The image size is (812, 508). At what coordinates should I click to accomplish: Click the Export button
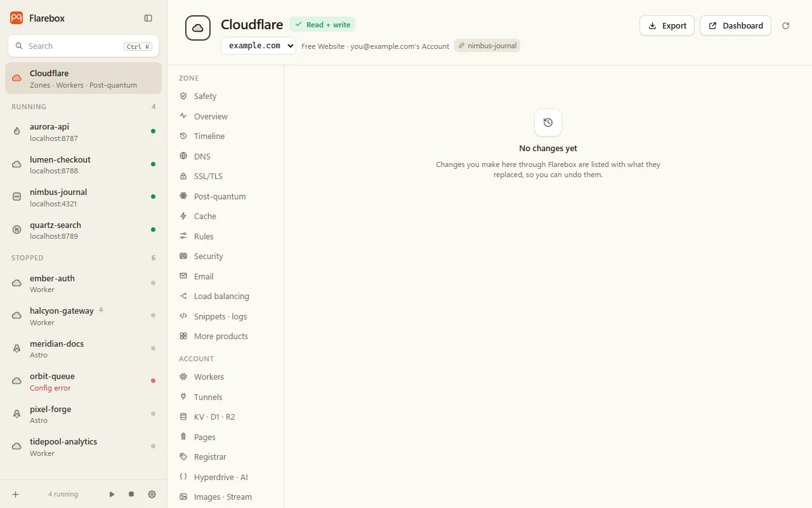667,25
